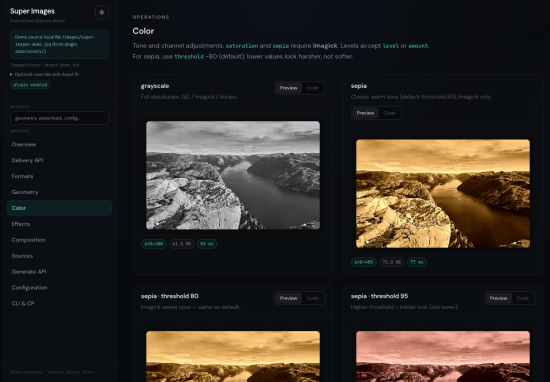Navigate to Composition
550x382 pixels.
tap(59, 240)
